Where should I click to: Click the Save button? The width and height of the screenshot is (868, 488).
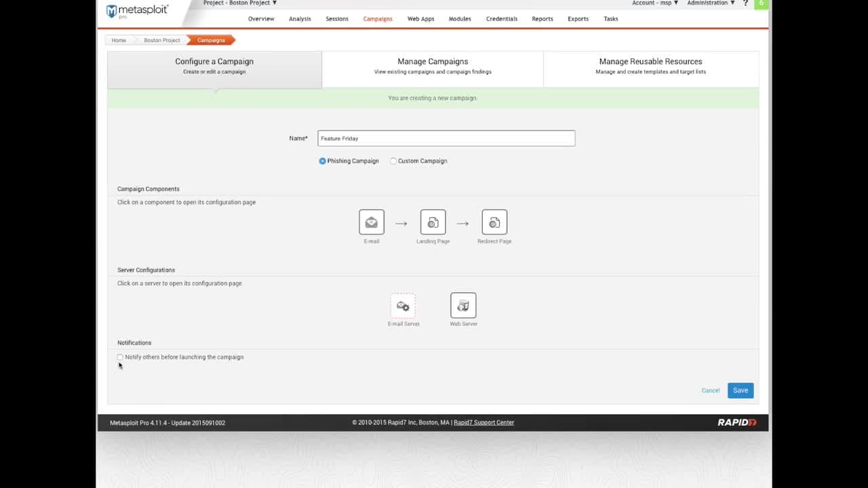pyautogui.click(x=741, y=390)
